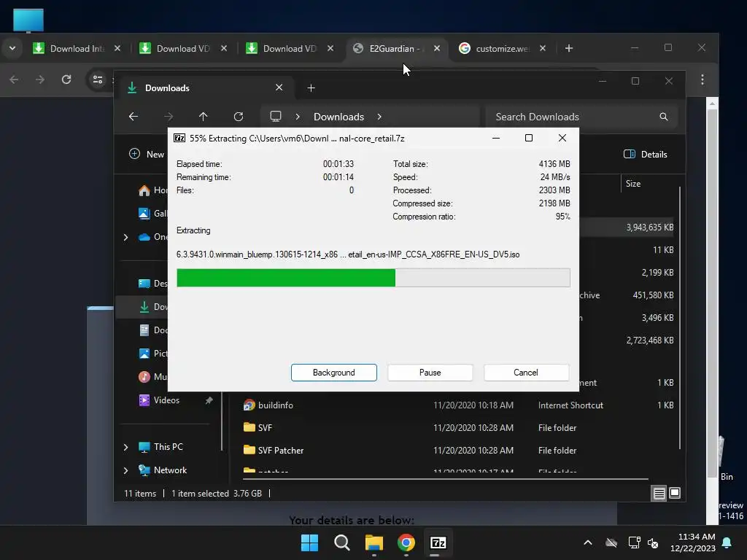Close the Downloads Explorer tab
This screenshot has width=747, height=560.
click(279, 87)
